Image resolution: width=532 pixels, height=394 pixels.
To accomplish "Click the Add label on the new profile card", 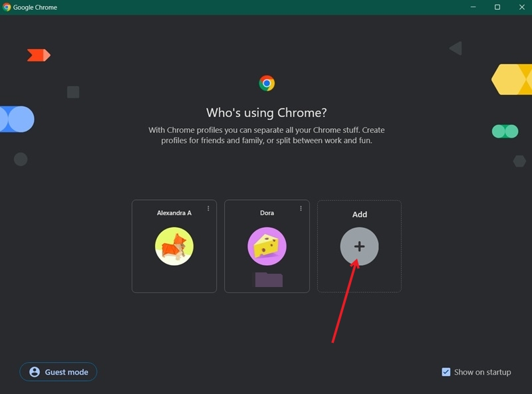I will click(x=359, y=214).
